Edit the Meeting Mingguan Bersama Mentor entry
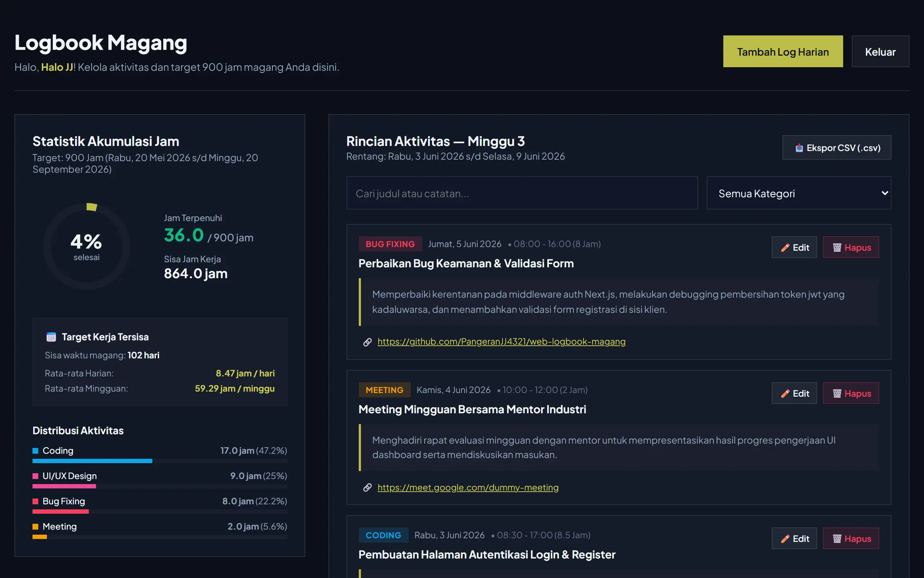 (x=794, y=393)
